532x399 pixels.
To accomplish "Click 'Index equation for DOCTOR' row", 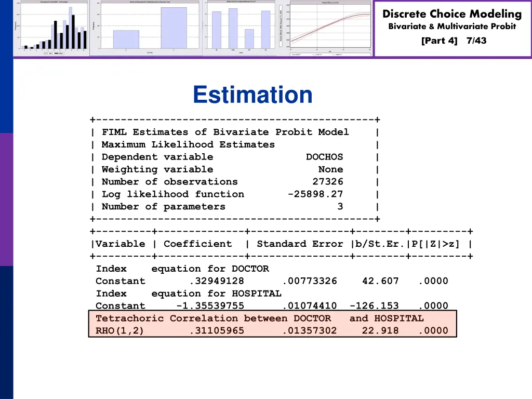I will [182, 269].
